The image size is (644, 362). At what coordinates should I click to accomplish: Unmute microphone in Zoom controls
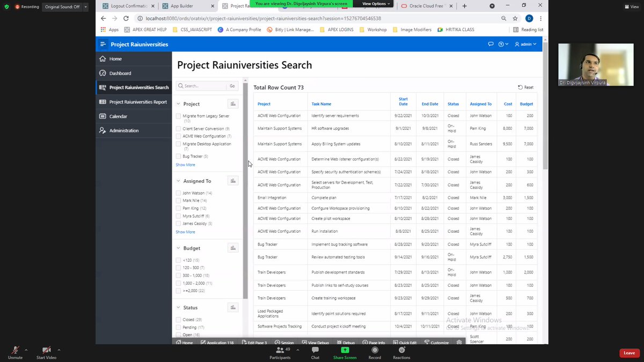(x=15, y=352)
